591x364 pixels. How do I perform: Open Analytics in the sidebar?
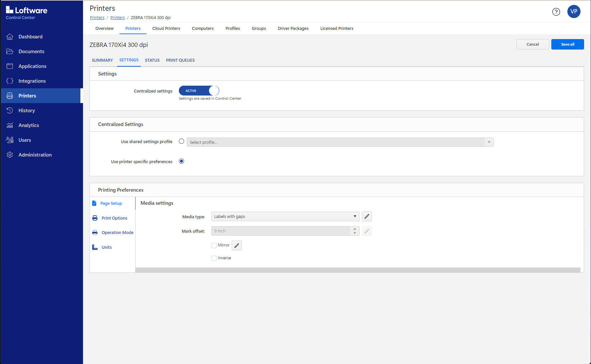click(29, 125)
